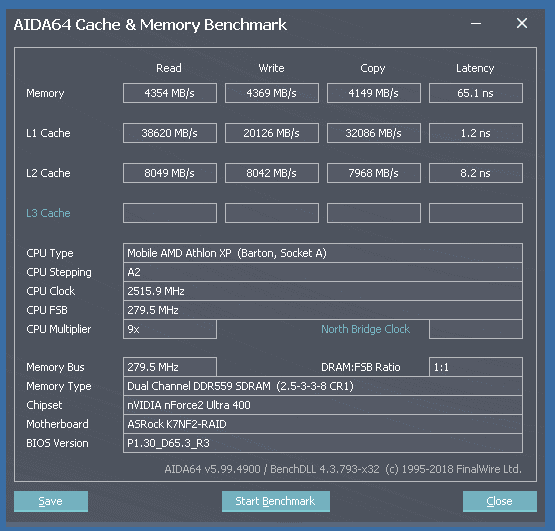
Task: Click CPU Stepping value A2
Action: tap(323, 272)
